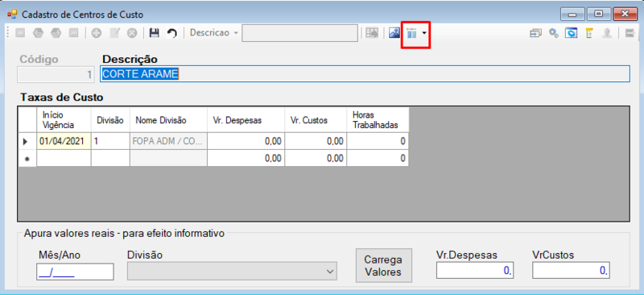Click the blue refresh screen icon
Image resolution: width=644 pixels, height=295 pixels.
tap(572, 33)
